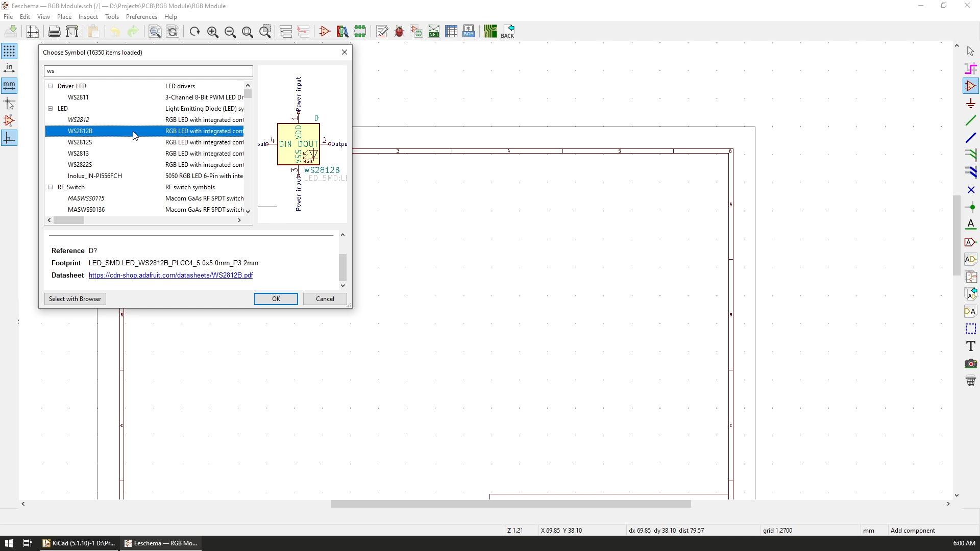Run Electrical Rules Check bug icon
980x551 pixels.
(399, 32)
